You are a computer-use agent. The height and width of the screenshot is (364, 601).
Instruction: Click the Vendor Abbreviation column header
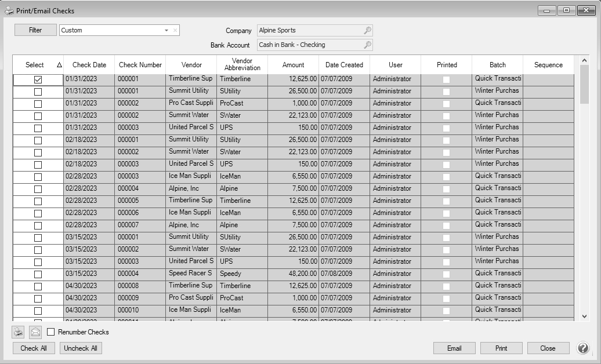pos(242,64)
